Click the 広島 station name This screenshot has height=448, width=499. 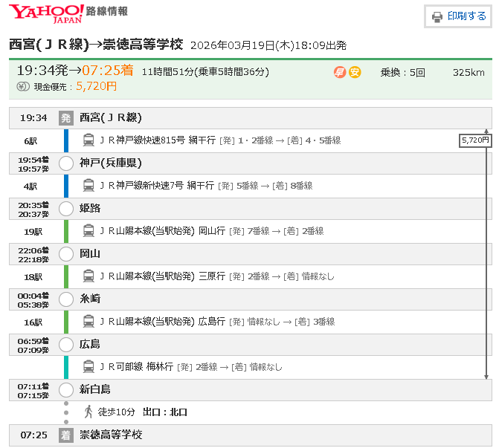(90, 344)
